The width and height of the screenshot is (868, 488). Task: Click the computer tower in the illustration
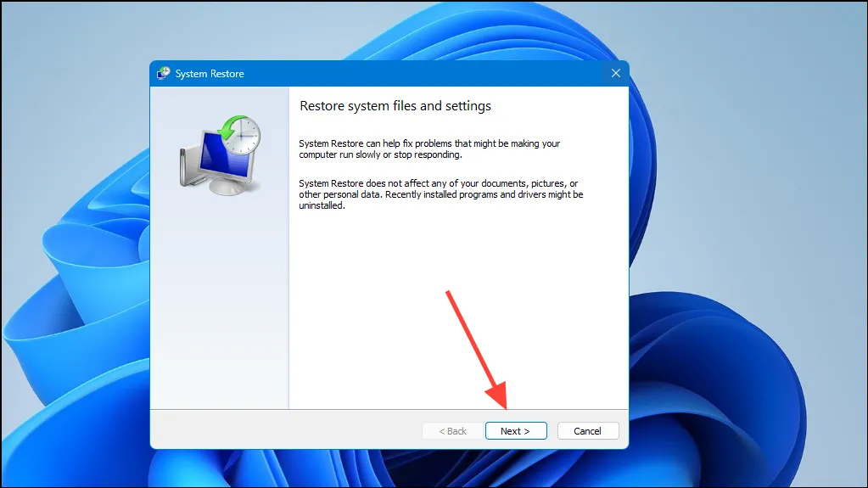[187, 165]
